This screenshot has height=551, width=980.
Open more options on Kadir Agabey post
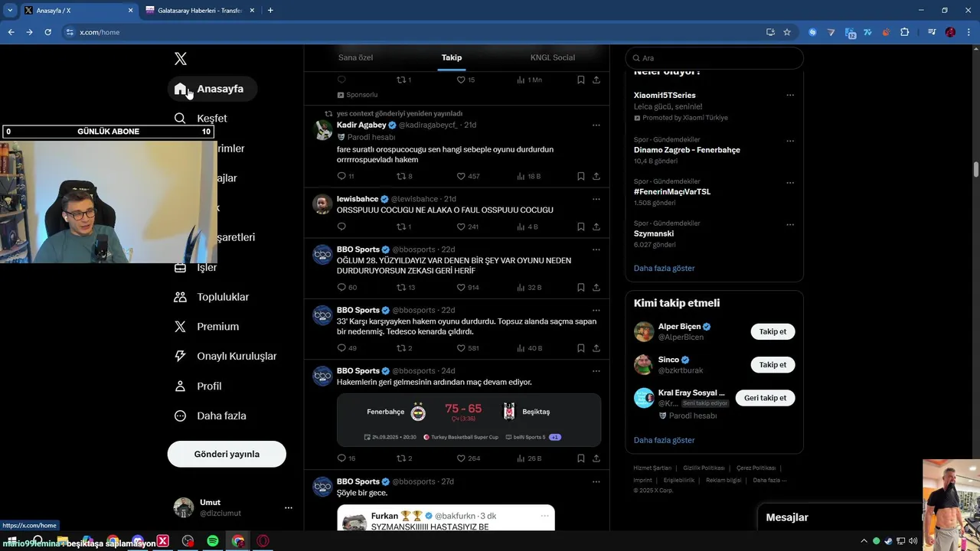point(596,125)
